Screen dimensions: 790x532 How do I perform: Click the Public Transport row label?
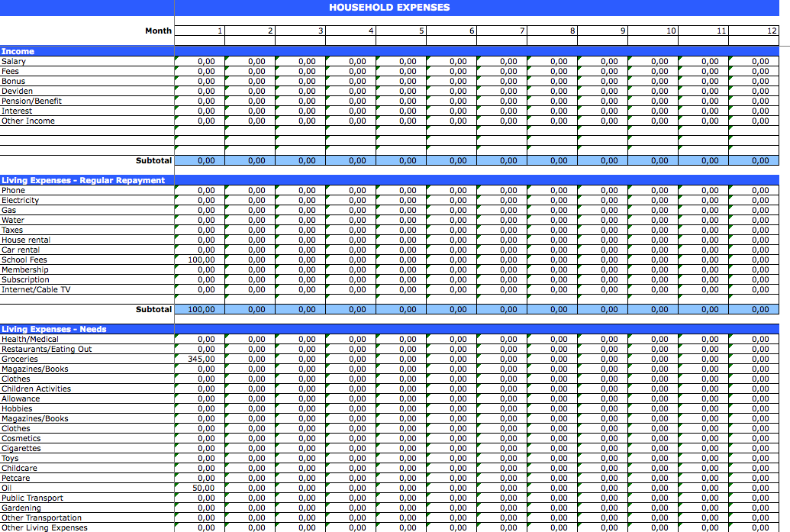coord(32,498)
